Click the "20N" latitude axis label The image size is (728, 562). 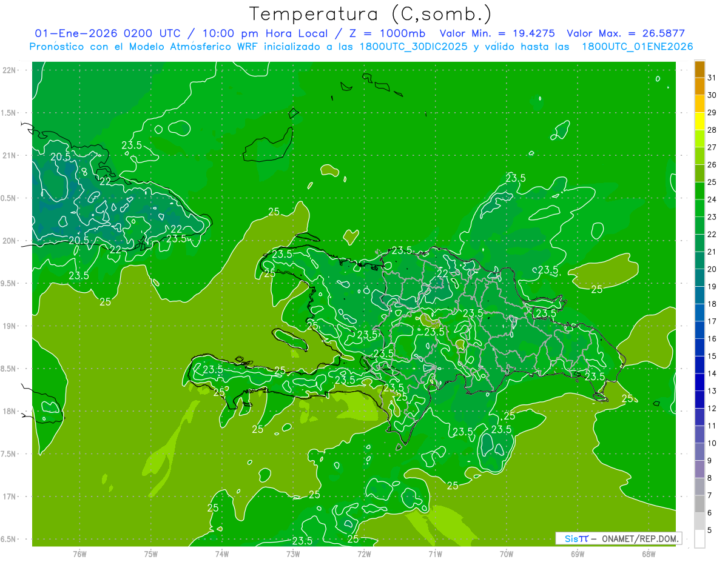(x=10, y=241)
